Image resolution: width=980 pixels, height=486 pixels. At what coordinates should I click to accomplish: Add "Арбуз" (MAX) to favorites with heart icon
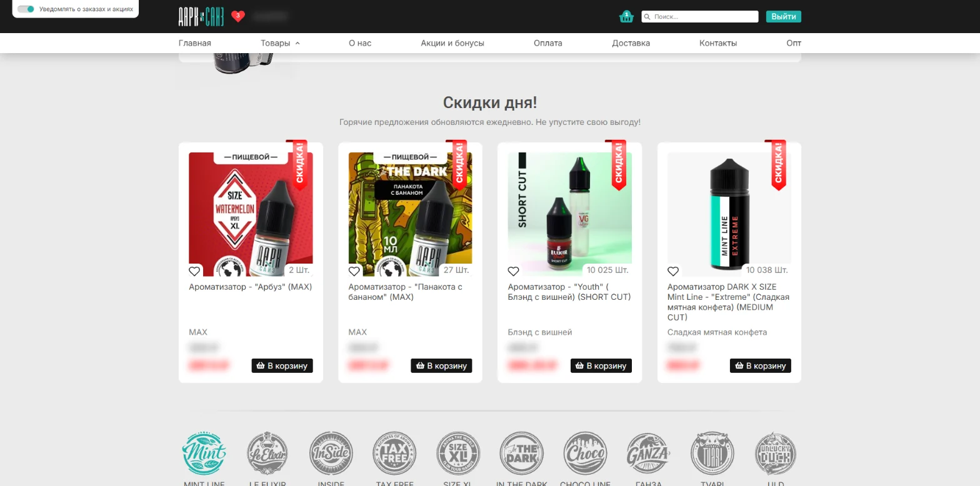(194, 271)
